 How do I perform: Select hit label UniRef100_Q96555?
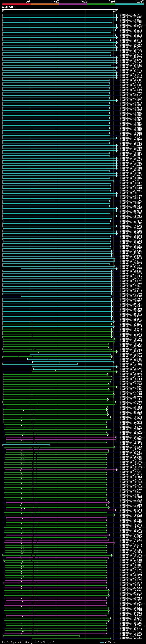point(131,37)
